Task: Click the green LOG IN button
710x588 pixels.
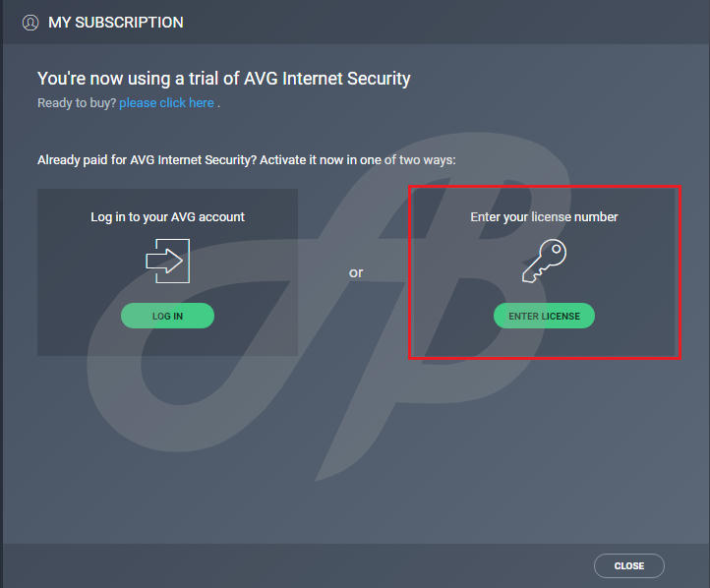Action: (167, 316)
